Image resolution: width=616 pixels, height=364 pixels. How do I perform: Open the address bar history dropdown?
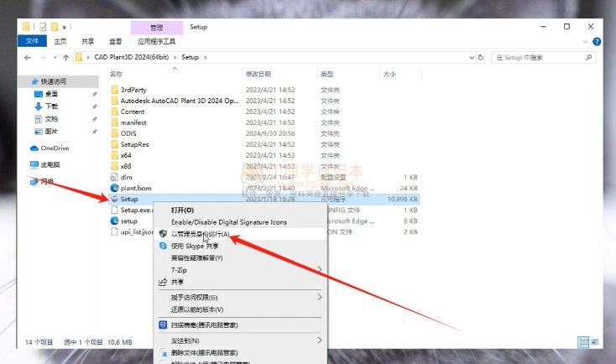pos(472,58)
